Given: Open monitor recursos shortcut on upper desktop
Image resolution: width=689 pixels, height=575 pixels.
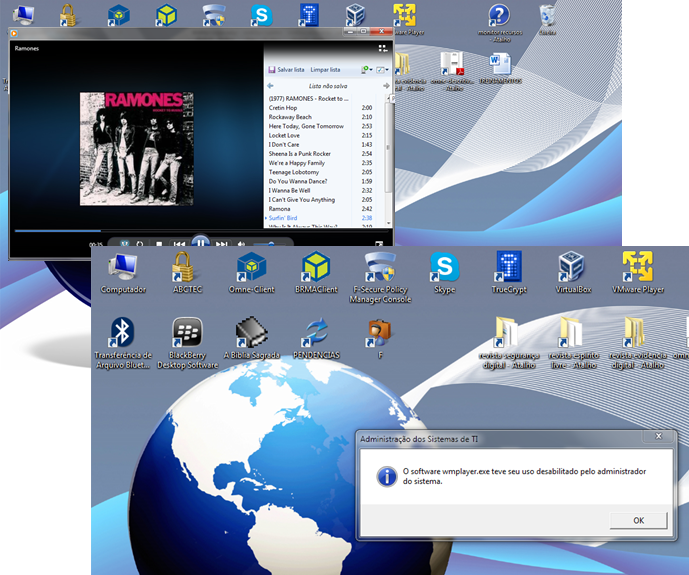Looking at the screenshot, I should [500, 23].
